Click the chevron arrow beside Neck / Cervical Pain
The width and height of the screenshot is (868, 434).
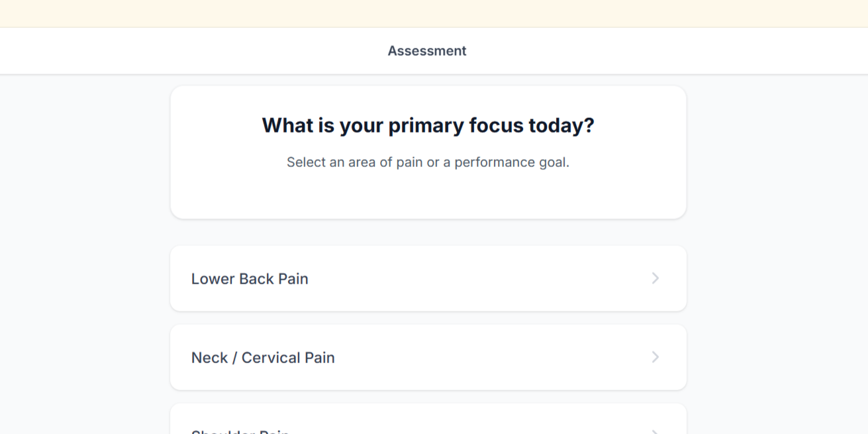pos(655,357)
